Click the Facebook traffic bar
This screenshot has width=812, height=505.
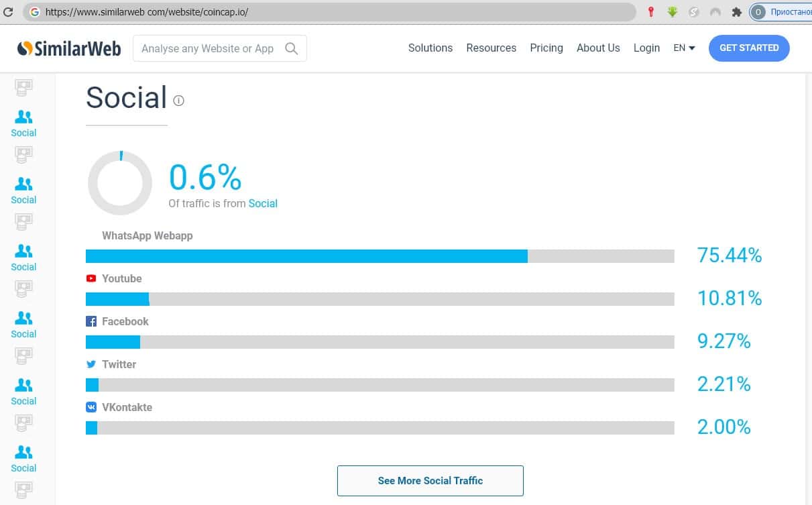(380, 342)
